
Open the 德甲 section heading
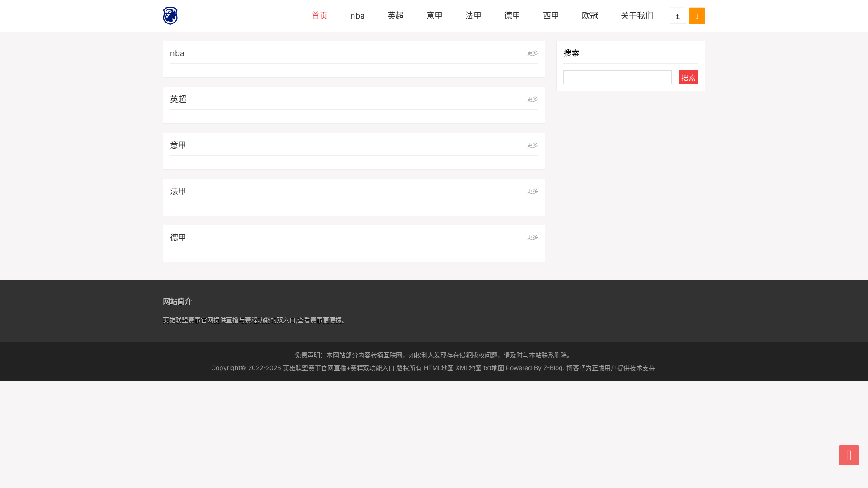(x=178, y=237)
